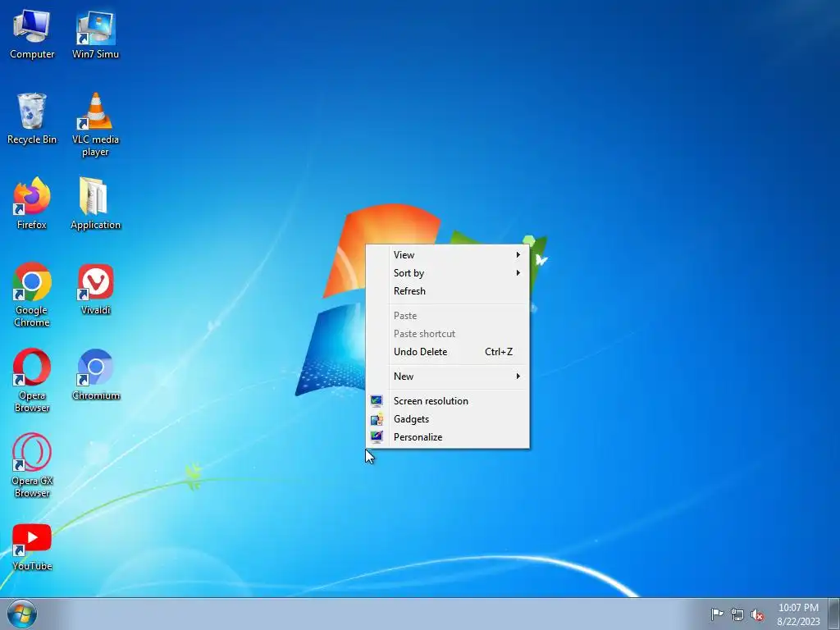Viewport: 840px width, 630px height.
Task: Select the Win7 Simu shortcut
Action: [95, 34]
